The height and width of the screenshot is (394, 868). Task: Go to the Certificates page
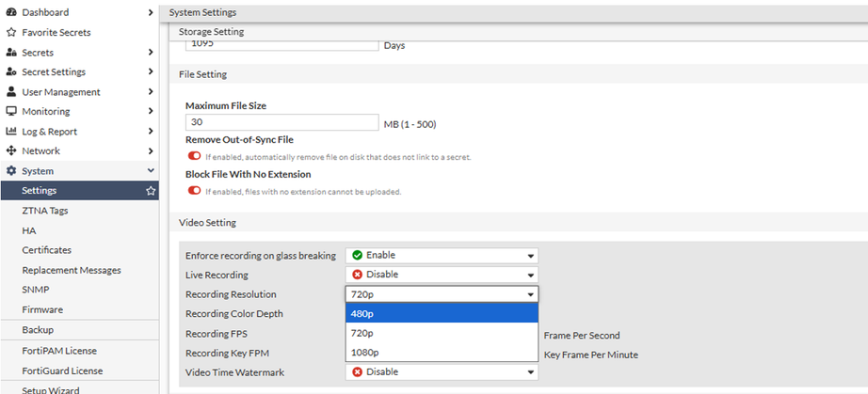47,250
